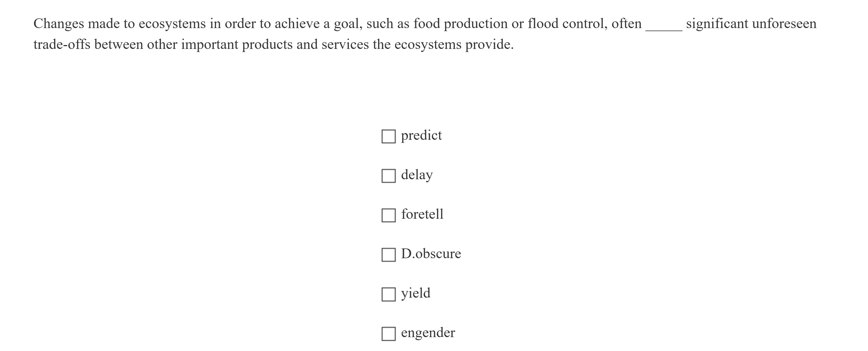This screenshot has width=868, height=351.
Task: Toggle the engender checkbox
Action: 388,333
